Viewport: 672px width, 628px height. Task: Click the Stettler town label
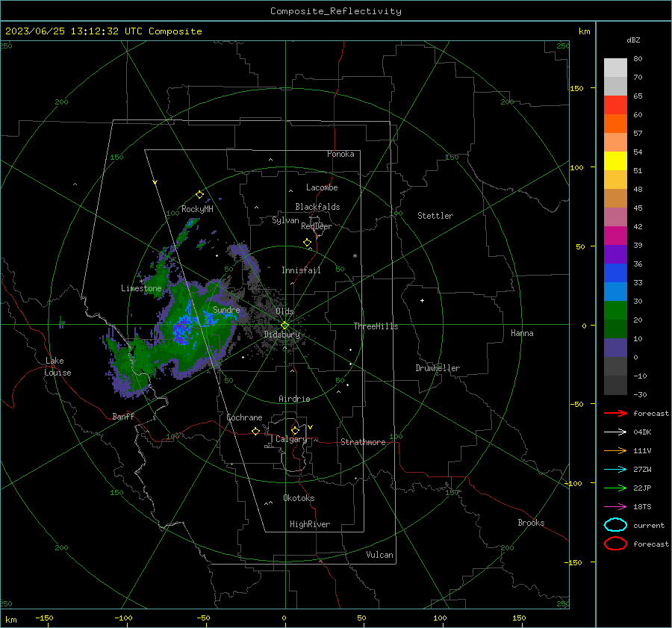tap(435, 216)
